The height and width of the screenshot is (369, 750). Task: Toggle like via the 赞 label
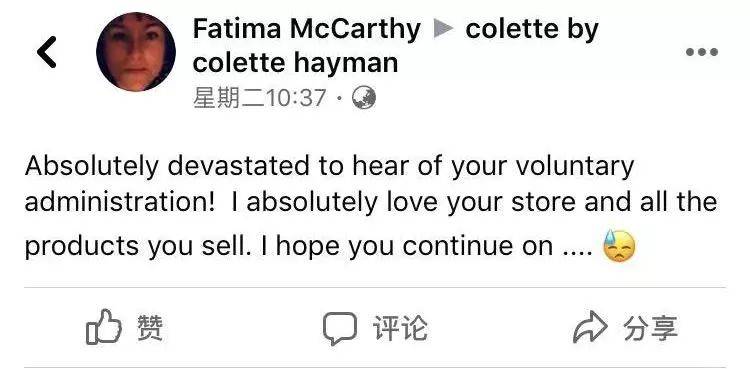pyautogui.click(x=150, y=328)
